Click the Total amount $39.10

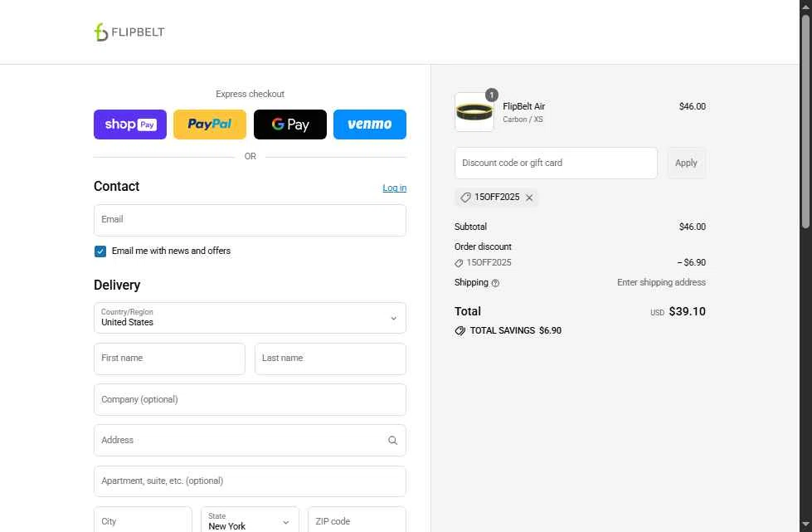click(688, 311)
